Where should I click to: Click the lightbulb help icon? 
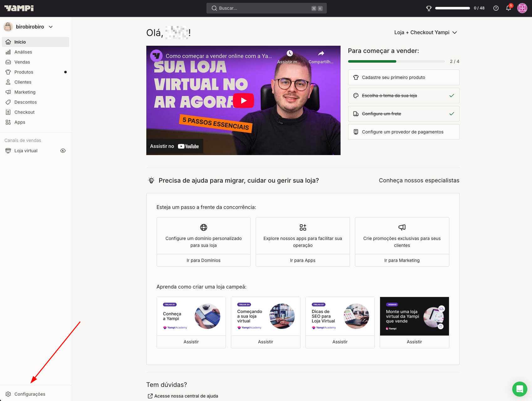(x=151, y=180)
